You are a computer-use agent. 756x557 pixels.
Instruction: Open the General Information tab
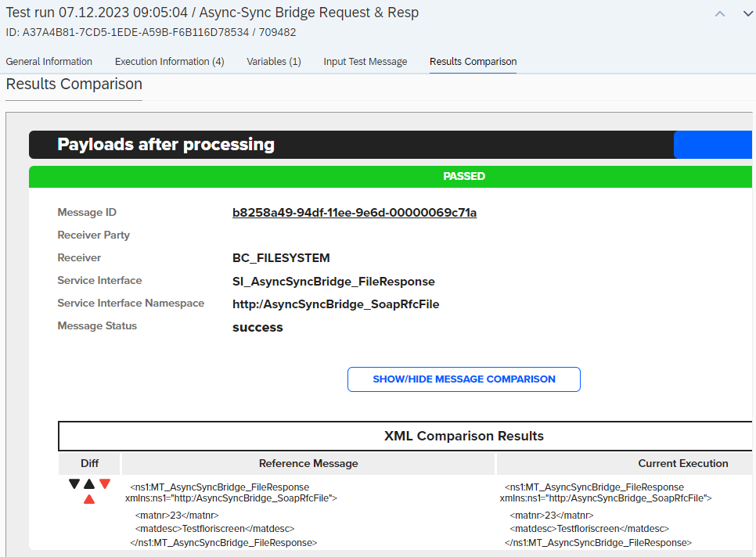49,62
